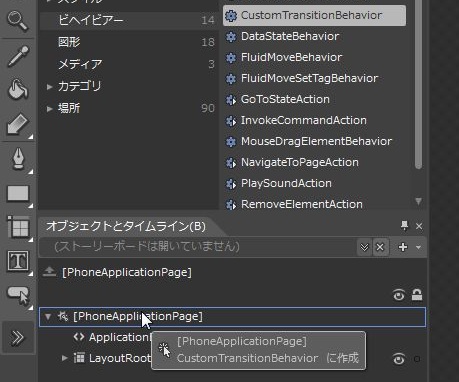Click scope-up icon beside [PhoneApplicationPage]
The image size is (459, 382).
[49, 272]
